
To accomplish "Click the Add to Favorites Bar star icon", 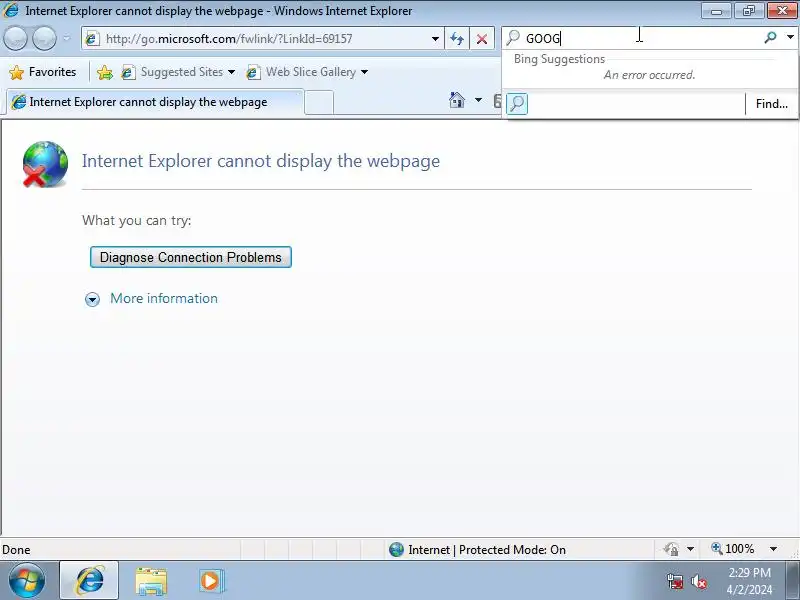I will coord(105,72).
